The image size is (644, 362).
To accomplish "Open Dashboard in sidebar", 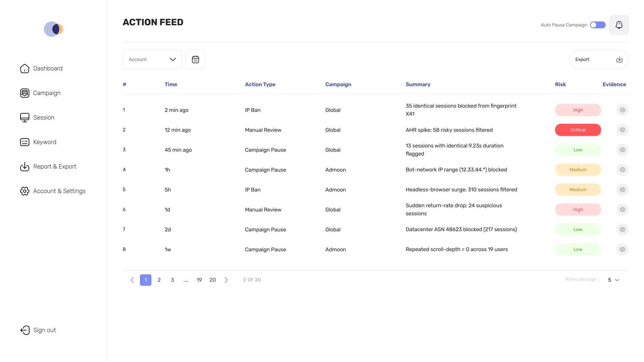I will point(41,69).
